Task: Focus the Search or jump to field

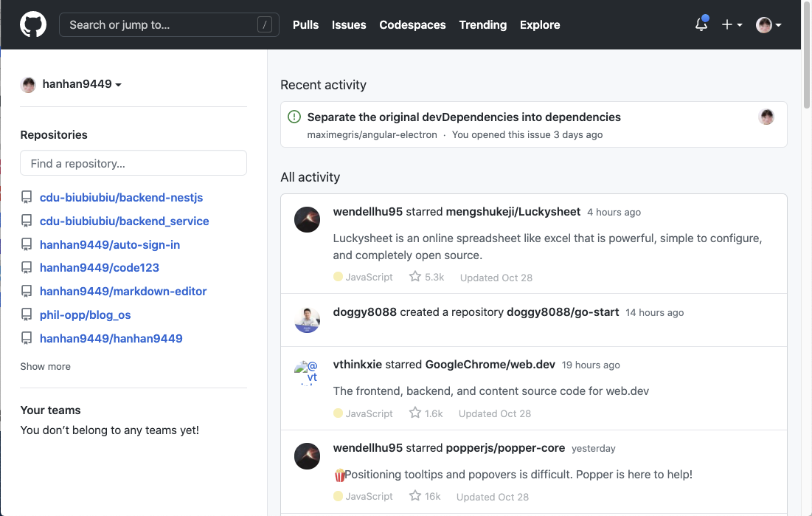Action: [x=169, y=24]
